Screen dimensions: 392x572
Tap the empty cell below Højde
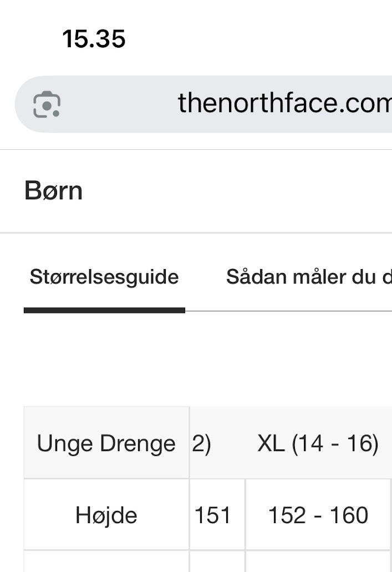click(106, 561)
